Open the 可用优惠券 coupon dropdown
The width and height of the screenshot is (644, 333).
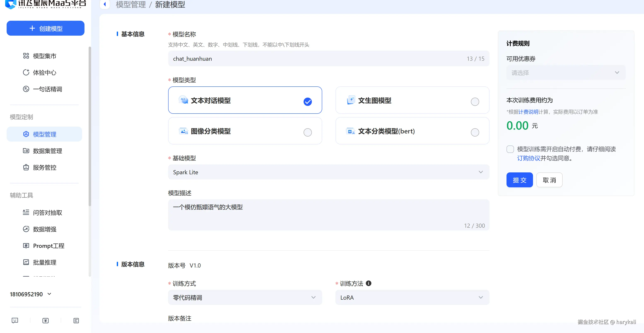(x=566, y=73)
